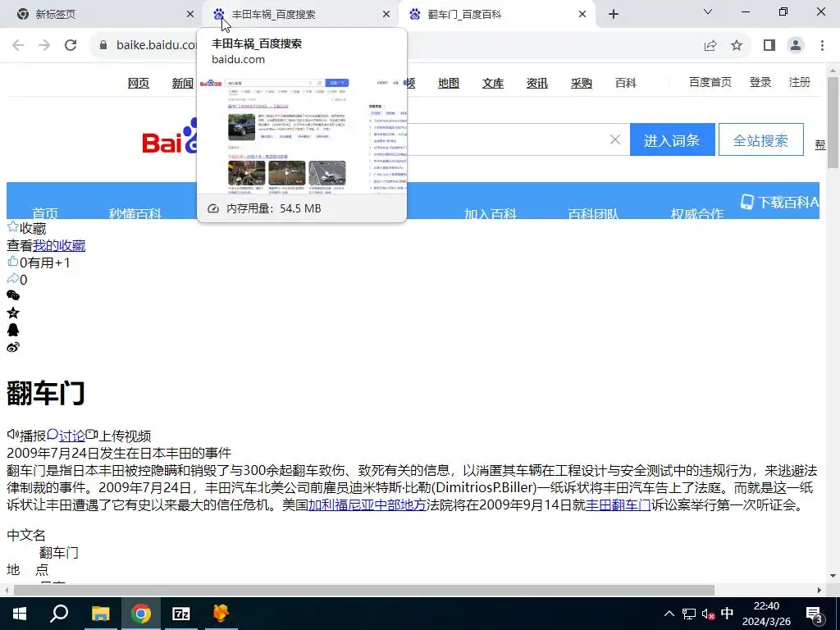This screenshot has height=630, width=840.
Task: Switch to the 丰田车祸_百度搜索 tab
Action: click(300, 15)
